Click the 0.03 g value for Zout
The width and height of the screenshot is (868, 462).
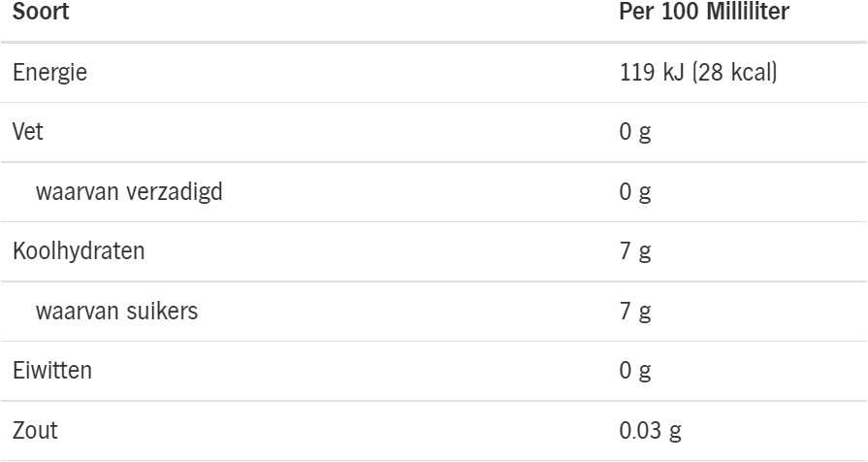point(651,432)
